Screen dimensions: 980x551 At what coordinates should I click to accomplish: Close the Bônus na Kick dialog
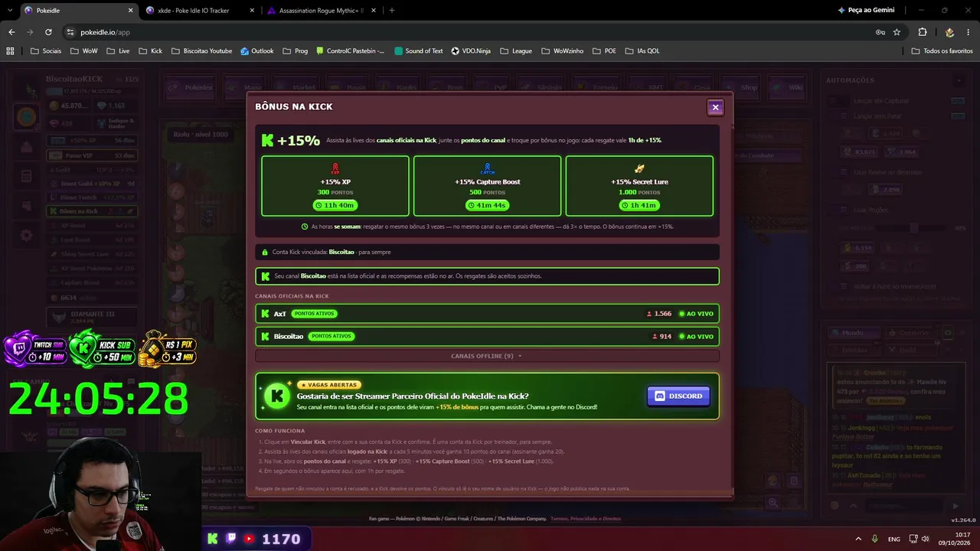pos(715,107)
